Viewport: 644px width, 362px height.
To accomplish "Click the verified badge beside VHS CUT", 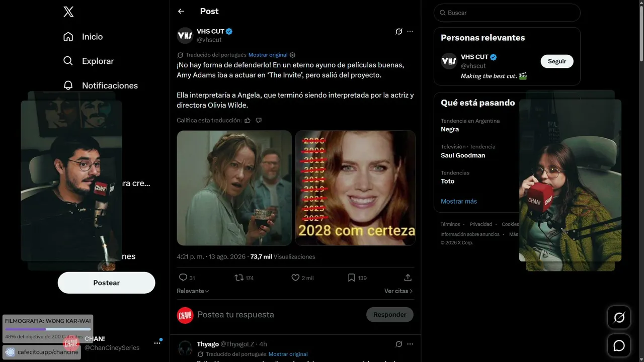I will [229, 31].
